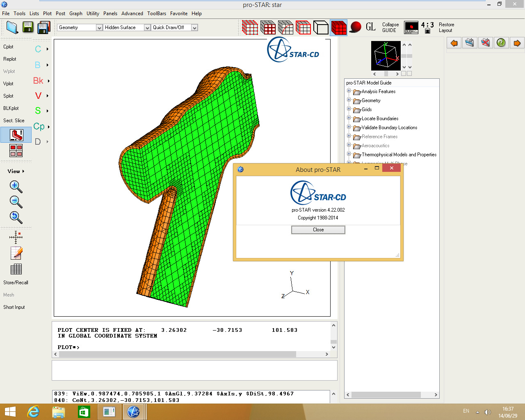525x420 pixels.
Task: Click the black screen layout icon
Action: [x=411, y=27]
